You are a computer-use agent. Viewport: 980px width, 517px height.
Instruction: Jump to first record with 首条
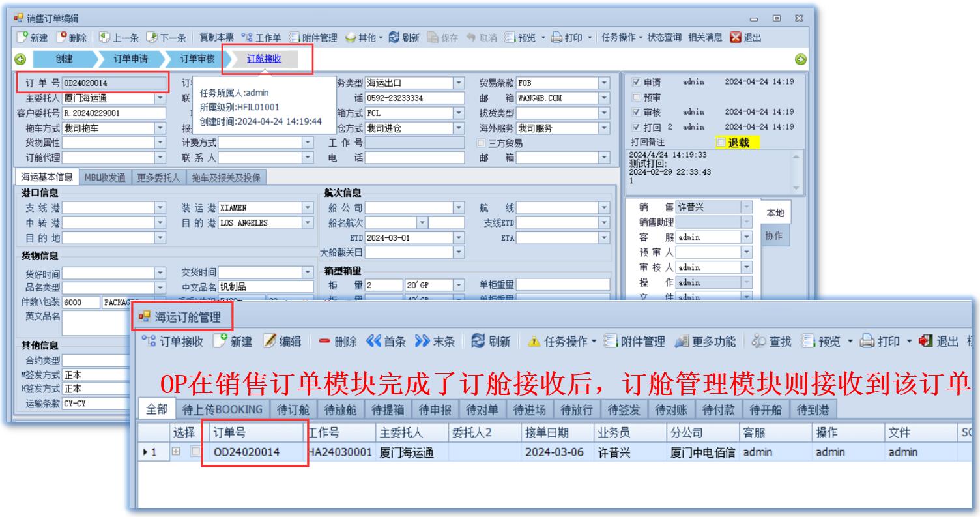coord(373,342)
